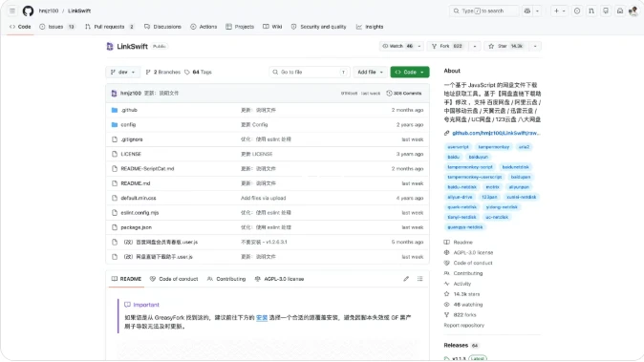View commit history clock icon
This screenshot has width=644, height=362.
(x=389, y=94)
